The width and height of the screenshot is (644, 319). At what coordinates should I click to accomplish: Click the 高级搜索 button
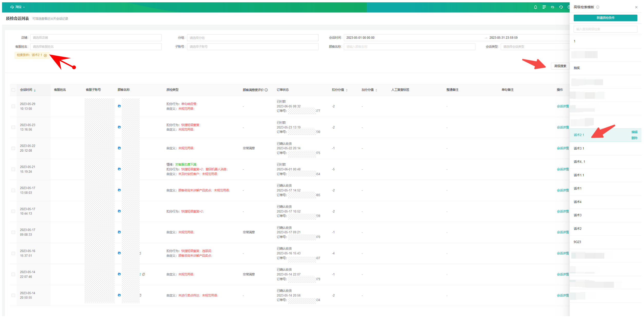tap(560, 66)
